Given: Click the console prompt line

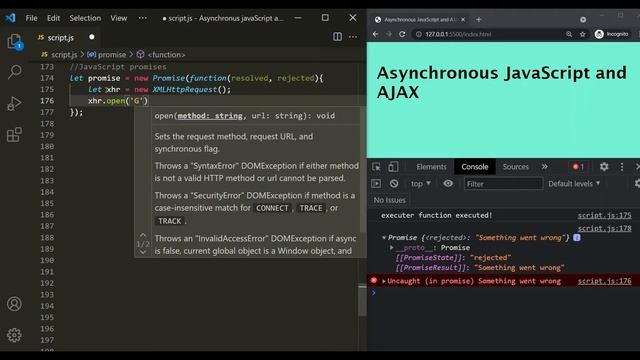Looking at the screenshot, I should pyautogui.click(x=503, y=293).
